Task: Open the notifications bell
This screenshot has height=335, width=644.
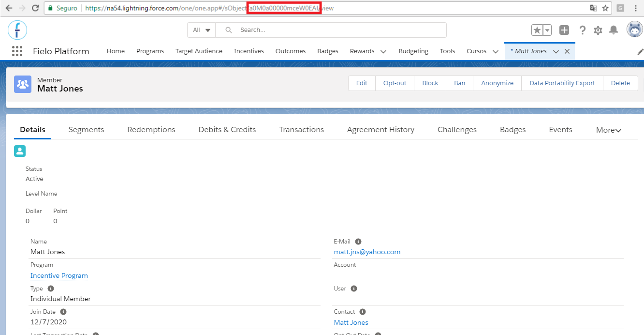Action: pyautogui.click(x=614, y=30)
